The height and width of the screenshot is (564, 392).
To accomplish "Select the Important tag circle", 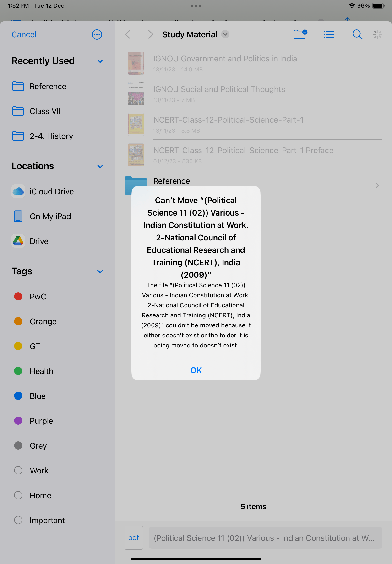I will [18, 520].
